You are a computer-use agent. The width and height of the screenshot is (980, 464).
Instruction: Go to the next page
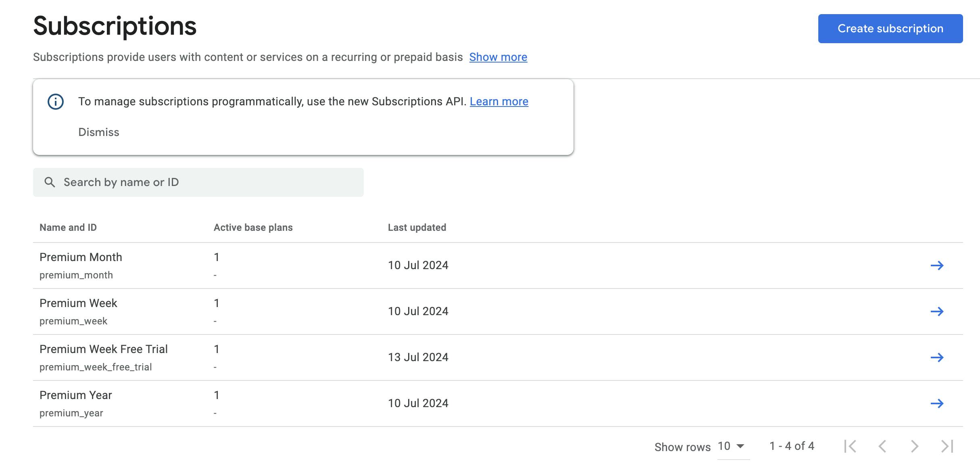click(x=915, y=446)
